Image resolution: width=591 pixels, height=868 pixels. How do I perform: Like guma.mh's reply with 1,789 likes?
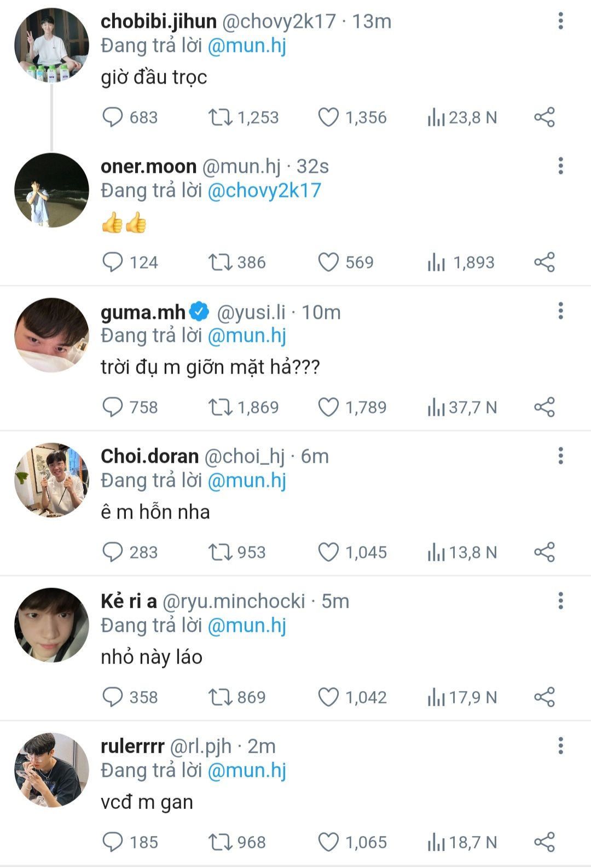[x=328, y=407]
